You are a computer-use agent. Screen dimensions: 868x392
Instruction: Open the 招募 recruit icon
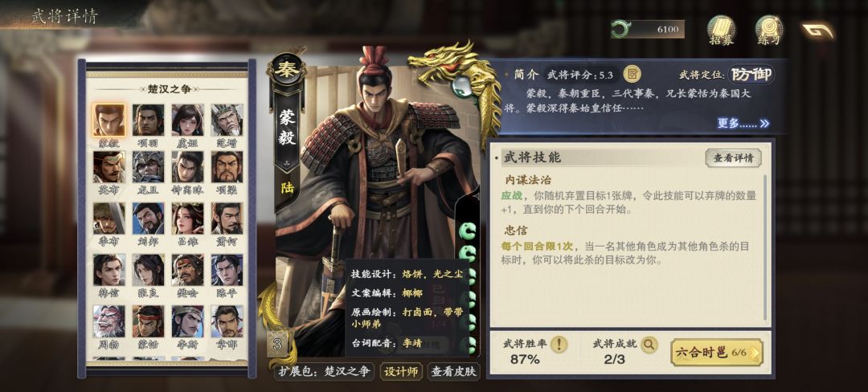[x=721, y=30]
